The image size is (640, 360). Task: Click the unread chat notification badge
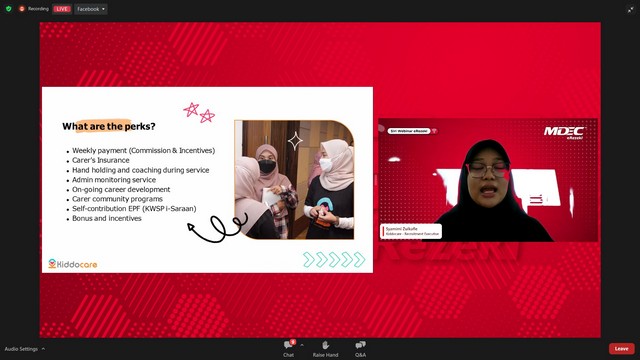click(293, 342)
